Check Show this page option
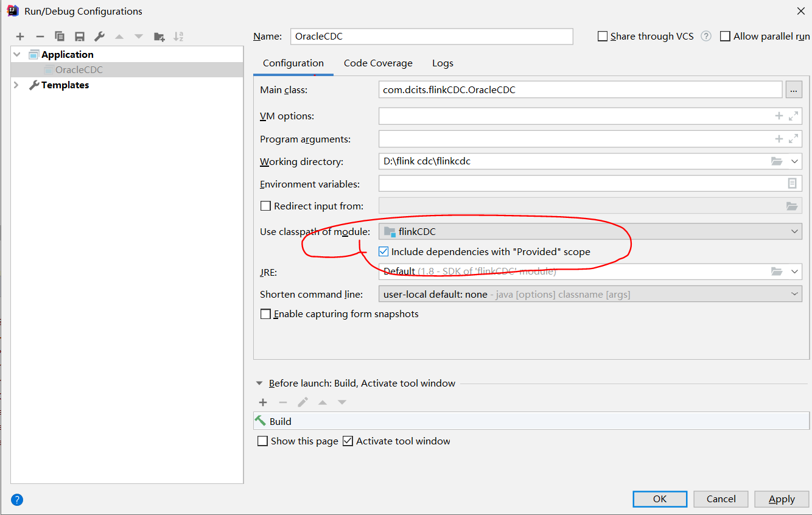Image resolution: width=812 pixels, height=515 pixels. point(262,441)
